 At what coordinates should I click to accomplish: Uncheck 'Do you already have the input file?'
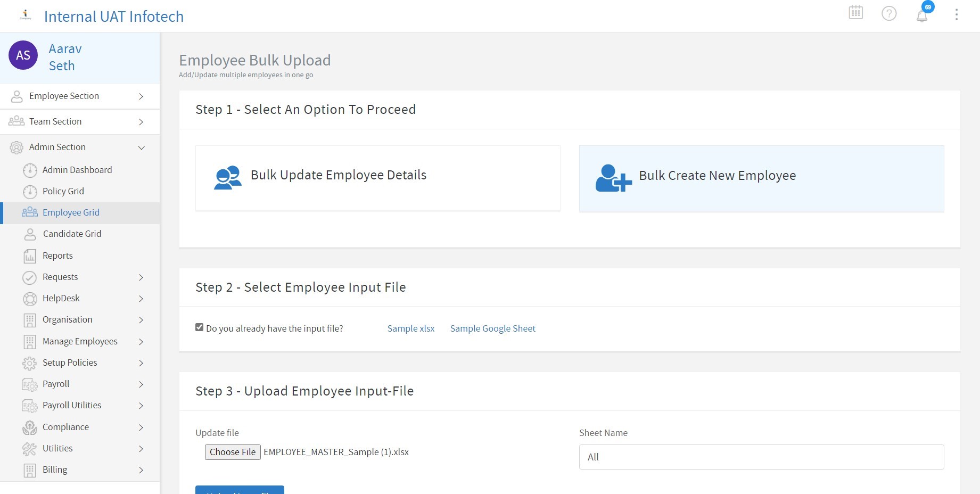click(199, 327)
